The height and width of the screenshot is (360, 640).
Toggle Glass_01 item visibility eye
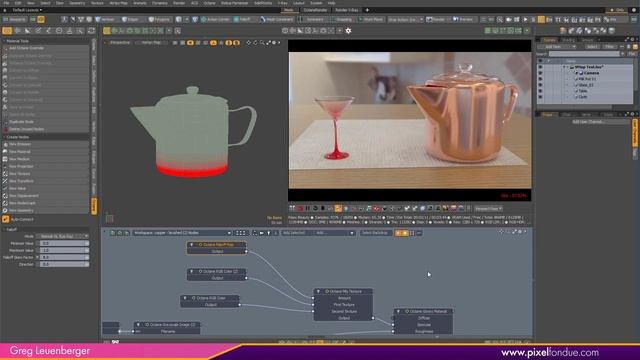pyautogui.click(x=540, y=85)
